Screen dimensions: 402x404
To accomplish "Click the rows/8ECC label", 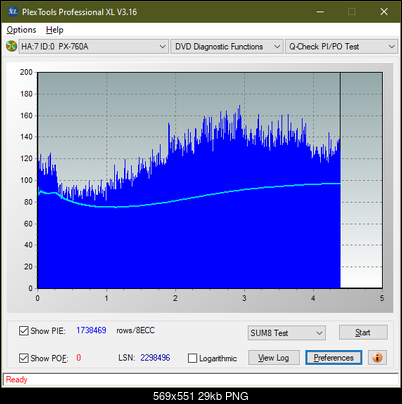I will (x=135, y=330).
